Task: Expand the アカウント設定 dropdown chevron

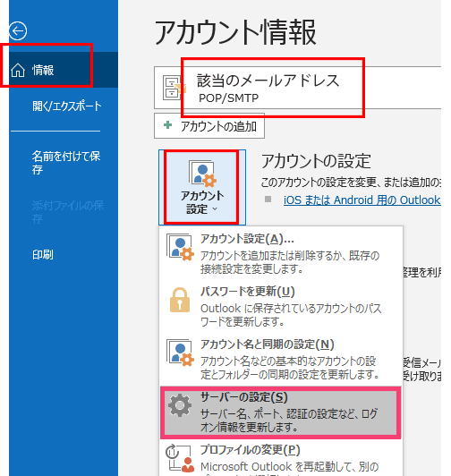Action: point(215,208)
